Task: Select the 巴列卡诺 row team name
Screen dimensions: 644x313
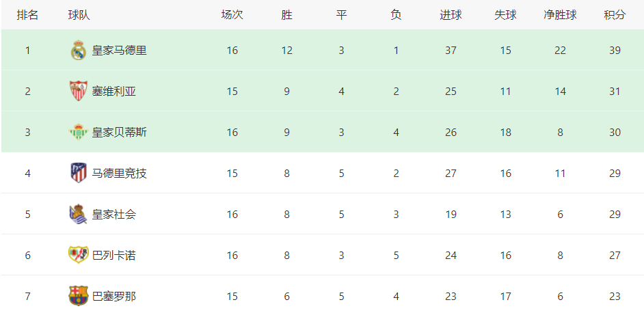Action: point(113,256)
